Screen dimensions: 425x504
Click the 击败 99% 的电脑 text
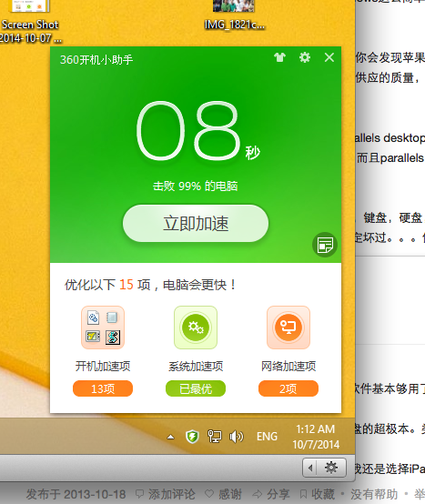tap(195, 186)
